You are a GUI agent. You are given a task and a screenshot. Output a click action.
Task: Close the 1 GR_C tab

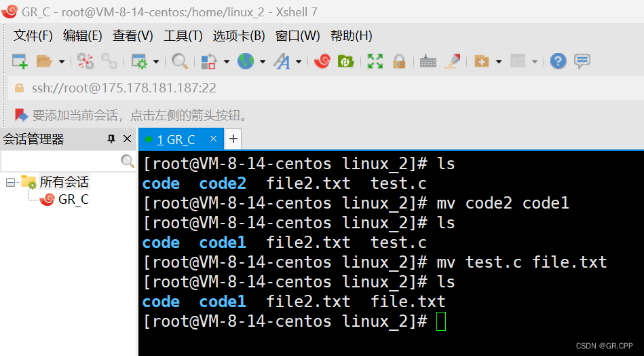[213, 139]
